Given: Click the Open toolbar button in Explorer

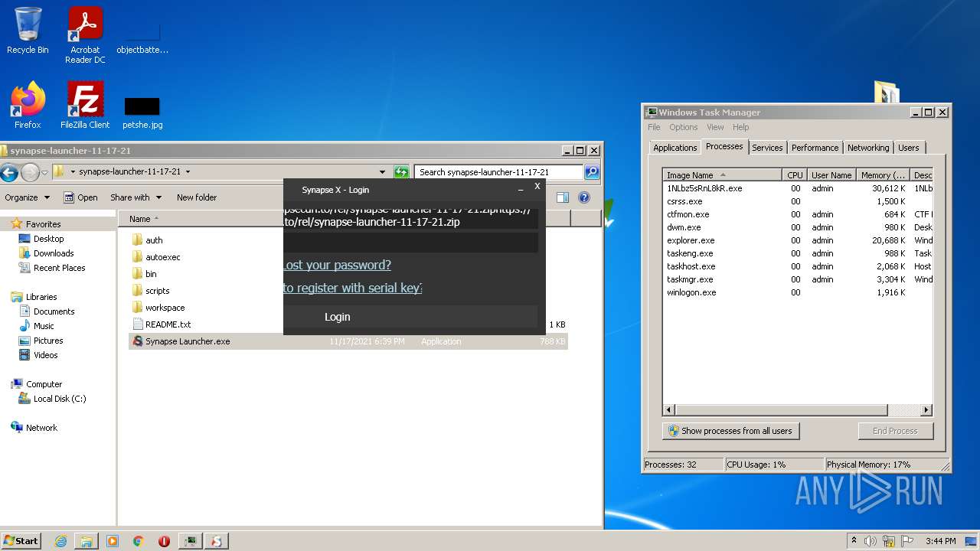Looking at the screenshot, I should pos(80,197).
